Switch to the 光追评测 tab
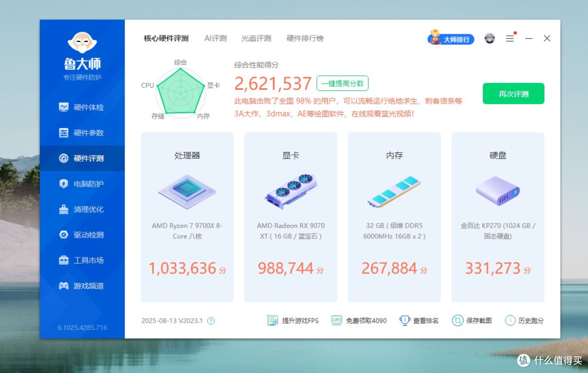Screen dimensions: 588x373 [x=256, y=38]
